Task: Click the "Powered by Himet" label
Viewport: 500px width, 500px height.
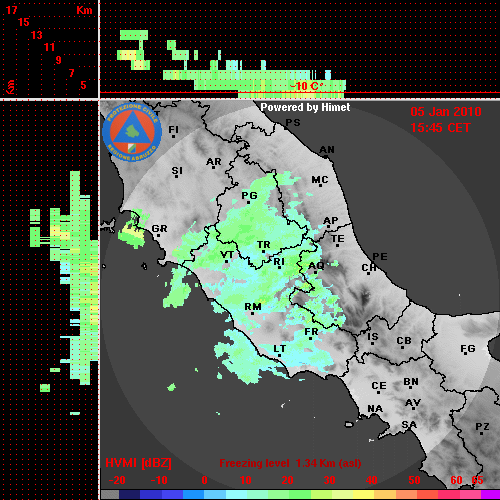Action: tap(305, 107)
